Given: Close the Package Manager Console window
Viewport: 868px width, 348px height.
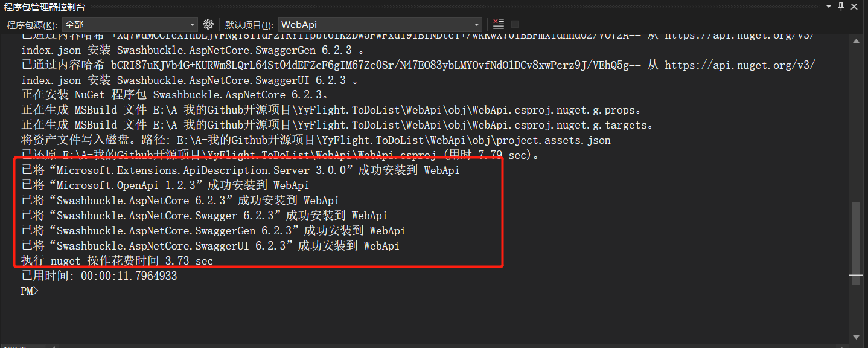Looking at the screenshot, I should click(x=854, y=7).
